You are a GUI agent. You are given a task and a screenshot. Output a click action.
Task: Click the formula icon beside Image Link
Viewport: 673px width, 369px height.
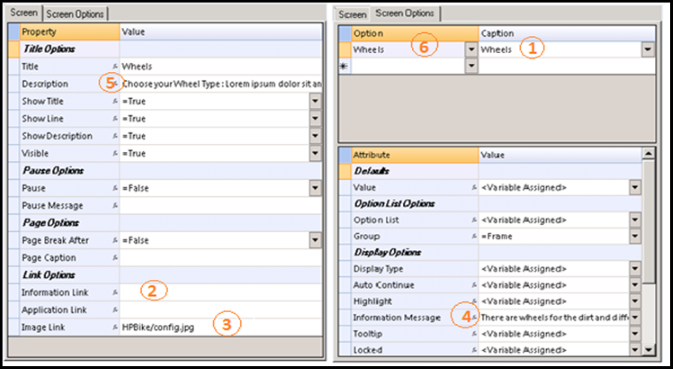pyautogui.click(x=115, y=327)
